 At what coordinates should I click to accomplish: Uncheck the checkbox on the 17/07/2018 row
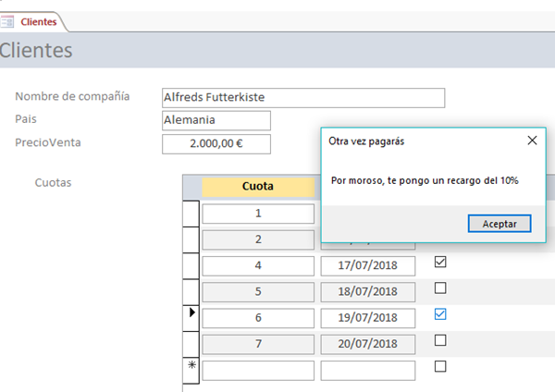click(440, 263)
